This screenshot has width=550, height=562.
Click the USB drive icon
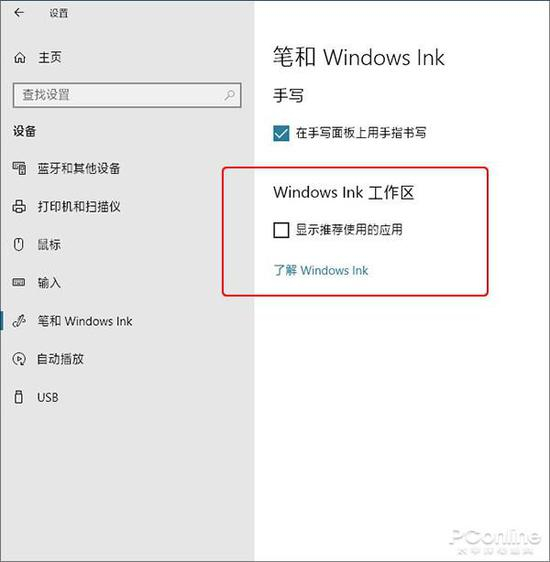[x=19, y=397]
